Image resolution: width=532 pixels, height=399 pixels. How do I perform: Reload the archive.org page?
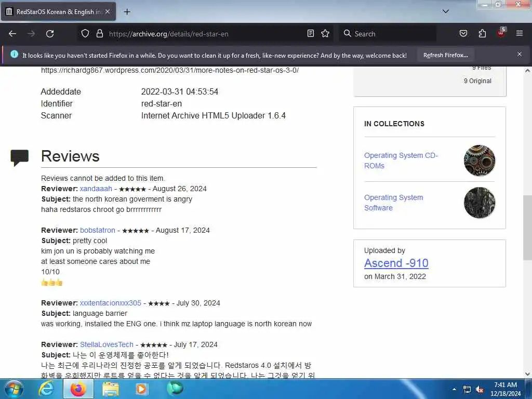click(50, 34)
